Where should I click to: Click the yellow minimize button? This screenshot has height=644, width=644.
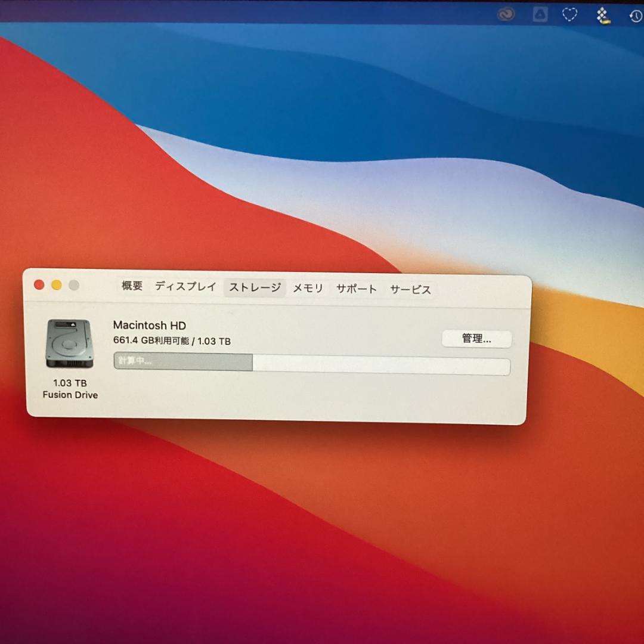click(x=56, y=284)
